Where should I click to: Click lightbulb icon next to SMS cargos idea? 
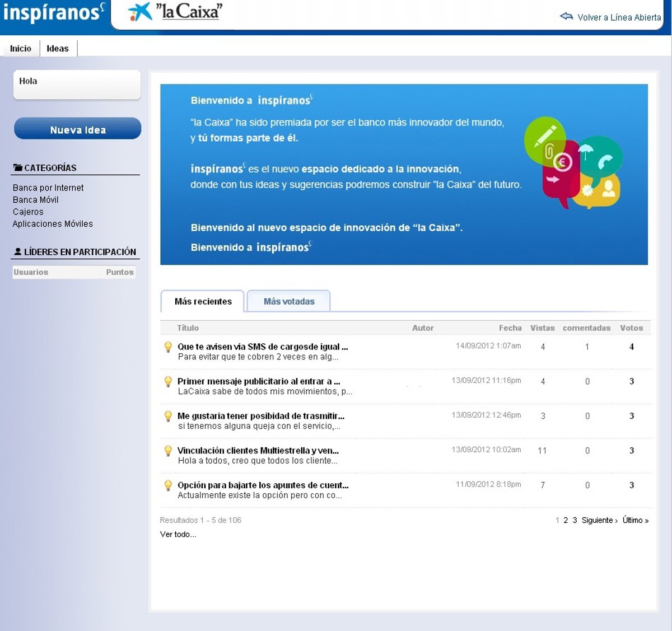pyautogui.click(x=167, y=347)
